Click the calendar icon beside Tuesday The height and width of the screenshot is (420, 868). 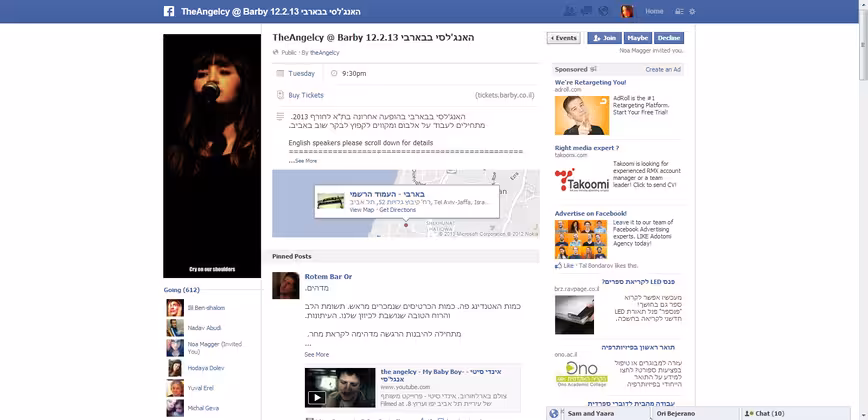click(x=280, y=73)
